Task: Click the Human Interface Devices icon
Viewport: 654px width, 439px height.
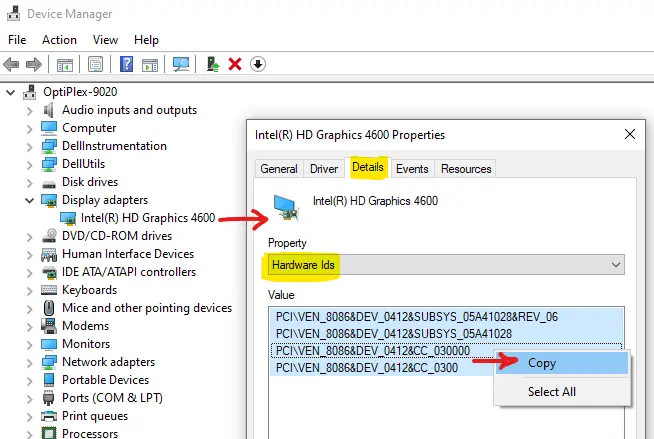Action: pos(49,254)
